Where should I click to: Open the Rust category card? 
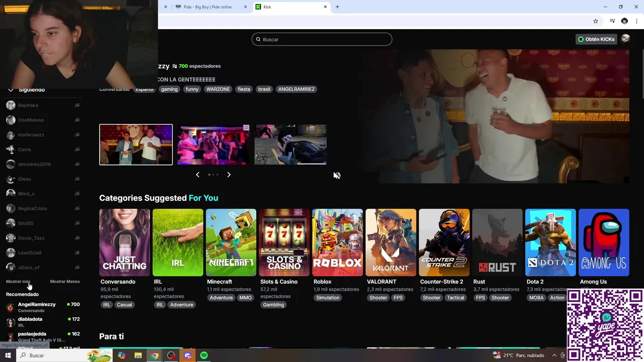point(497,242)
